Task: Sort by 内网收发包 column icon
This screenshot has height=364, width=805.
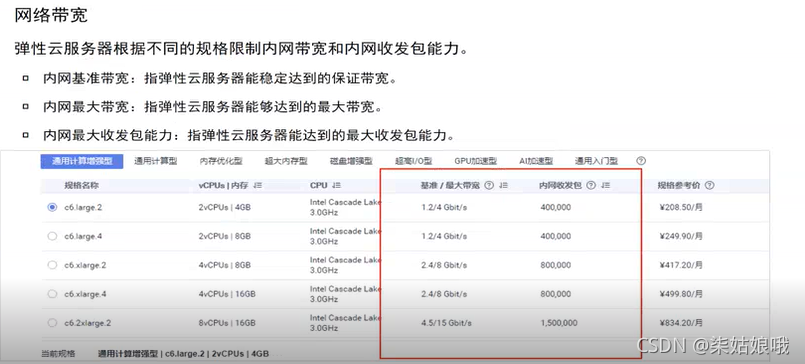Action: 605,186
